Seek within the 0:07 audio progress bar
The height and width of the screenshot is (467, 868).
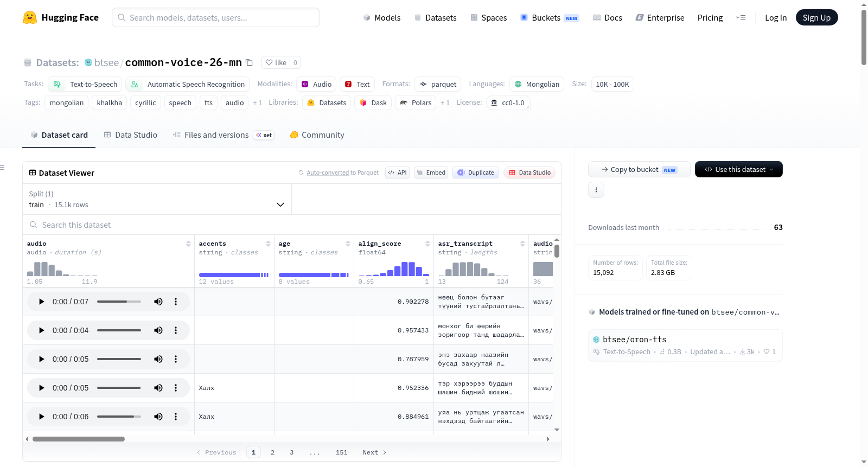pos(119,302)
